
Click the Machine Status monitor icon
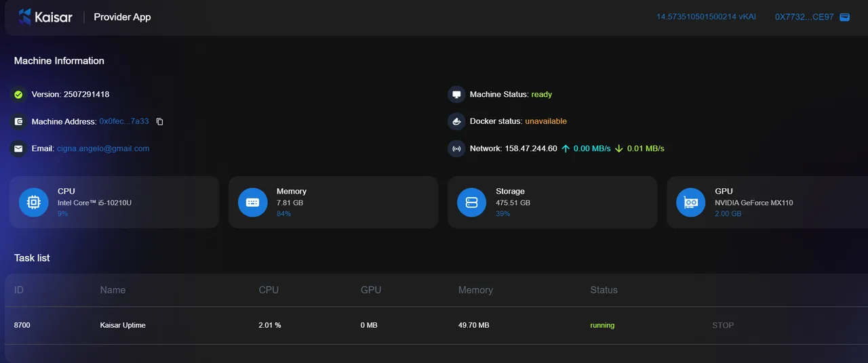(x=456, y=95)
